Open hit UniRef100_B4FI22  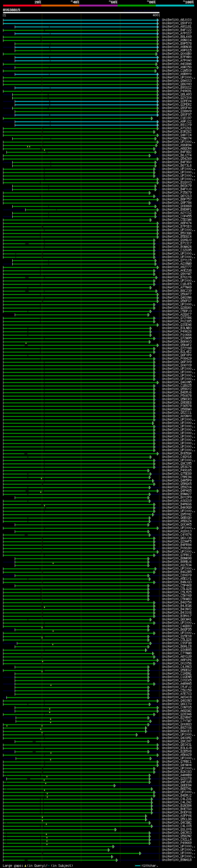pyautogui.click(x=177, y=30)
